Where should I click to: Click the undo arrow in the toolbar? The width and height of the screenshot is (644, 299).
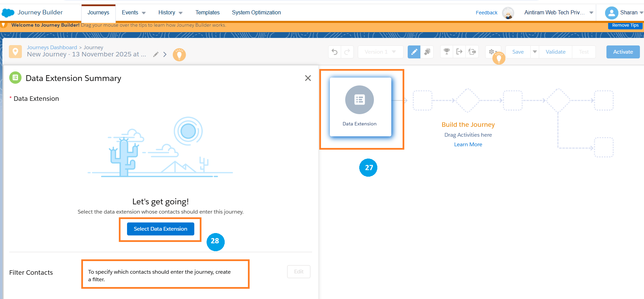tap(335, 52)
